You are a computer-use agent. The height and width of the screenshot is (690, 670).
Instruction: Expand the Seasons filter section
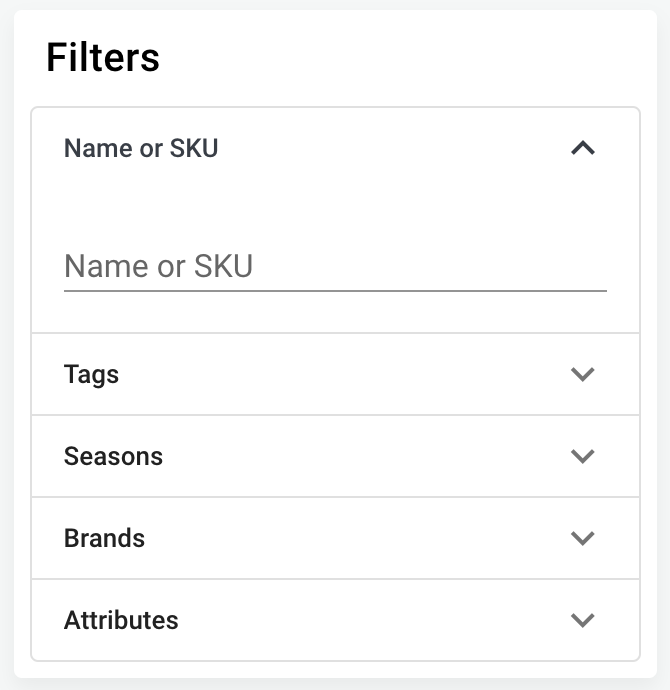(x=335, y=456)
